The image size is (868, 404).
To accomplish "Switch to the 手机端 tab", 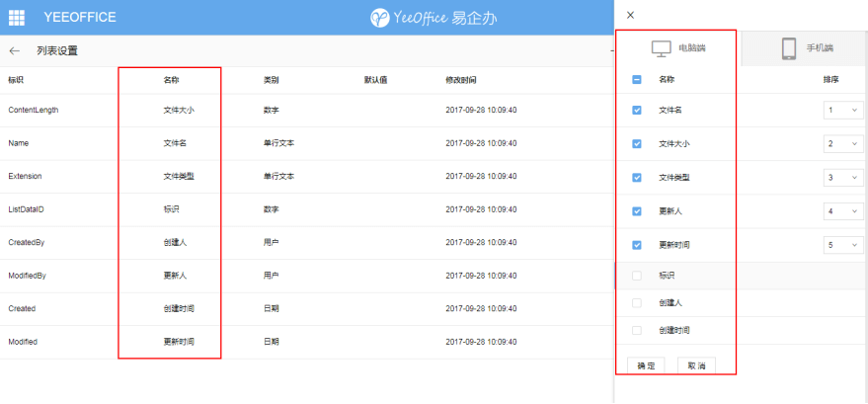I will coord(805,48).
